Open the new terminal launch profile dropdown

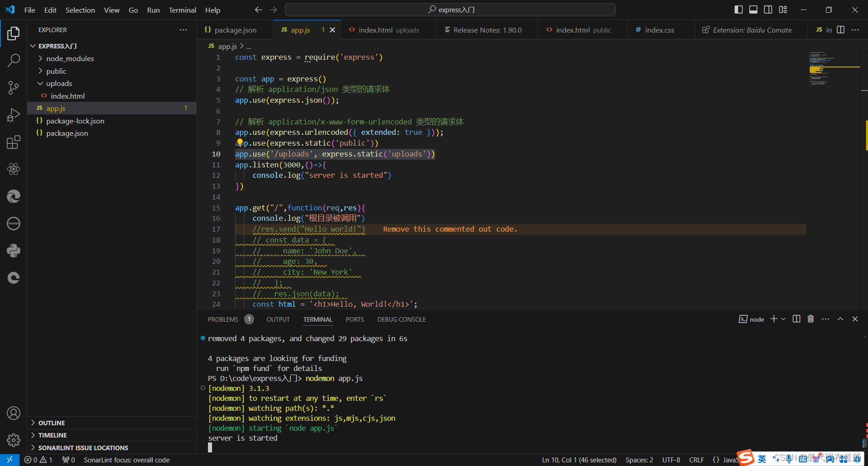click(783, 319)
